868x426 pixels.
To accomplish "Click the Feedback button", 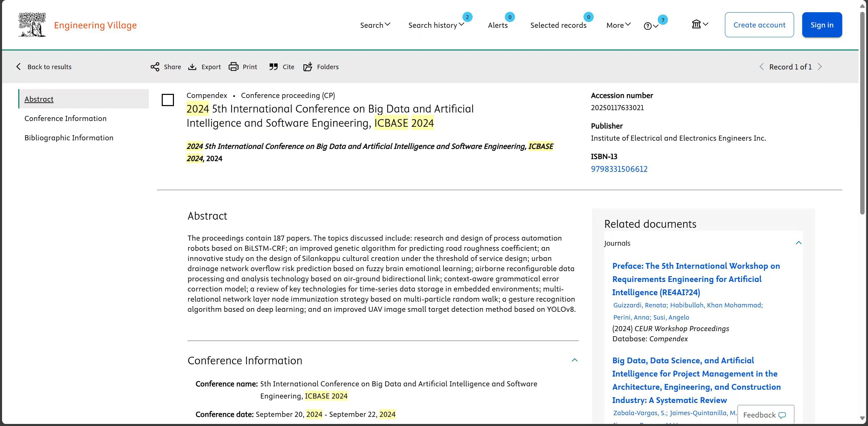I will tap(766, 415).
